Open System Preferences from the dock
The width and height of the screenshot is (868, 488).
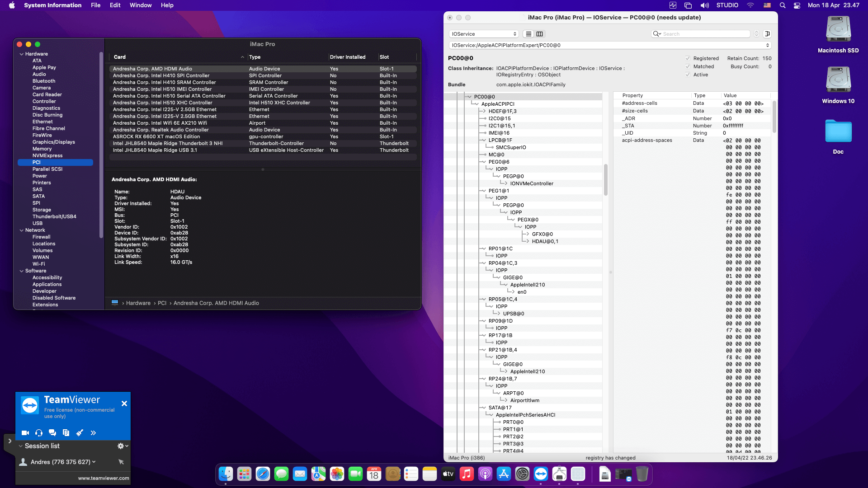click(x=522, y=474)
